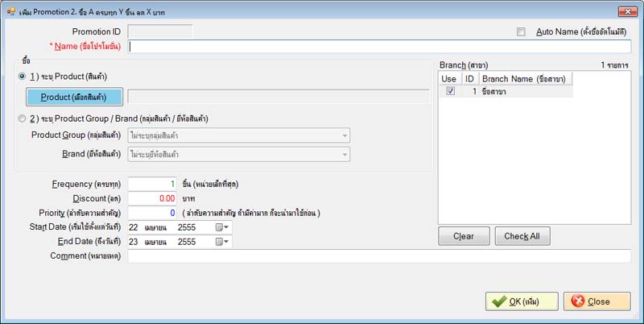Click the red X icon on Close button
This screenshot has height=324, width=644.
(x=577, y=301)
